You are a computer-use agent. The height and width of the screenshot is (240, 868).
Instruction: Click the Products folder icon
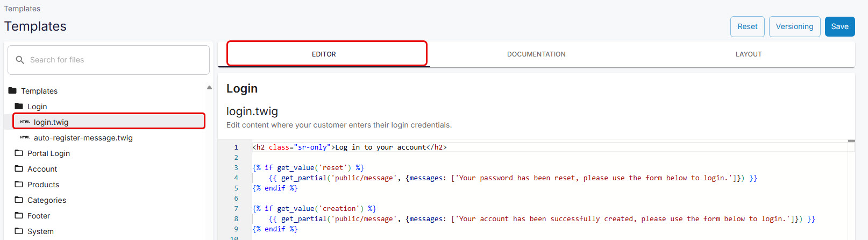coord(19,184)
